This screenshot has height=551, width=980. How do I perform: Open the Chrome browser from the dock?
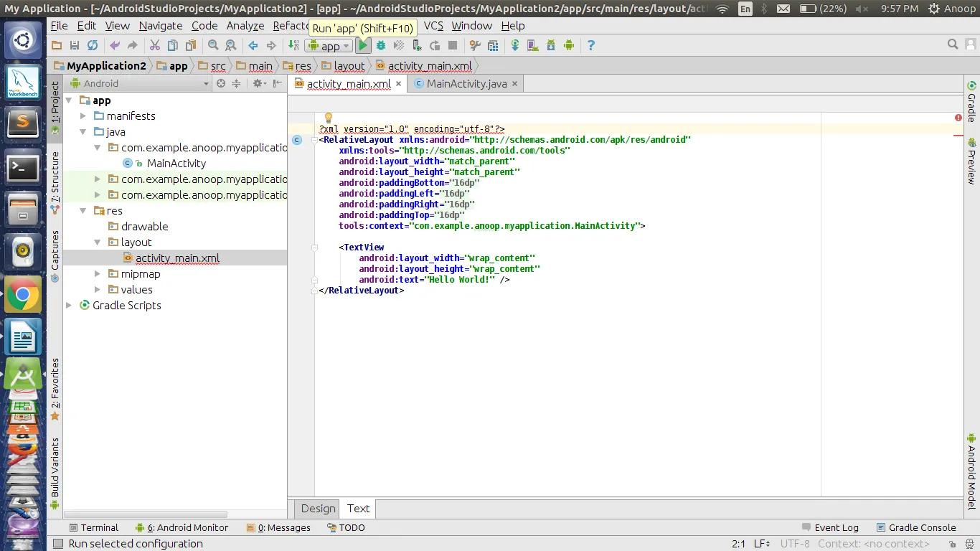[x=23, y=295]
